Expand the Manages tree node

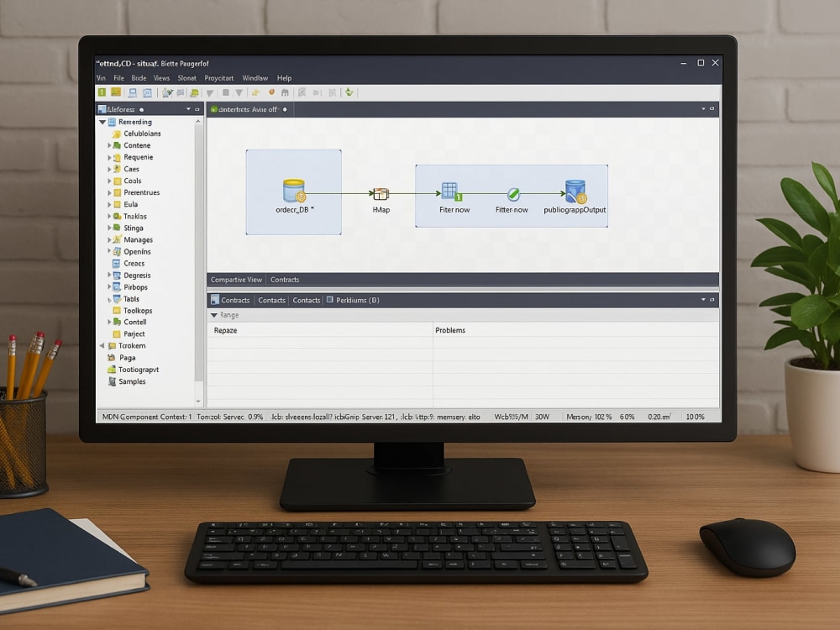(109, 239)
